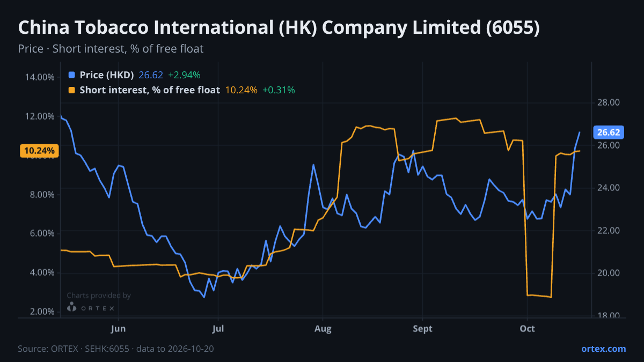Screen dimensions: 644x362
Task: Click the source line ORTEX · SEHK:6055 footer
Action: coord(116,349)
